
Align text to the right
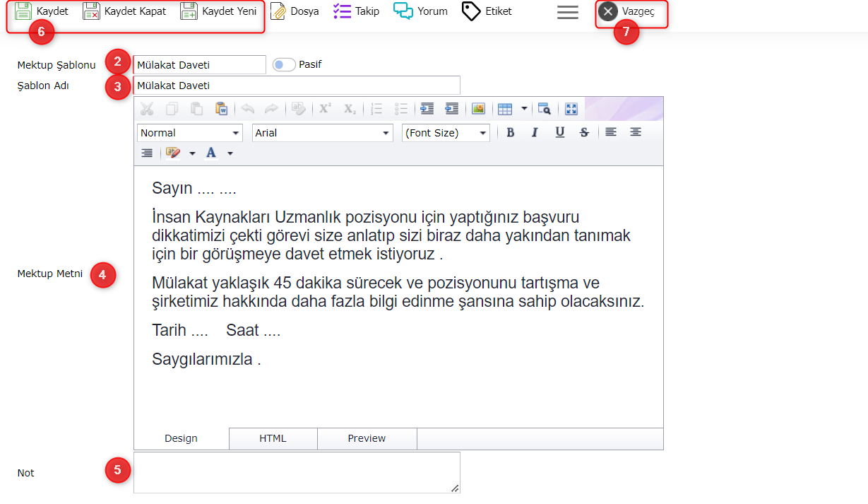tap(147, 153)
